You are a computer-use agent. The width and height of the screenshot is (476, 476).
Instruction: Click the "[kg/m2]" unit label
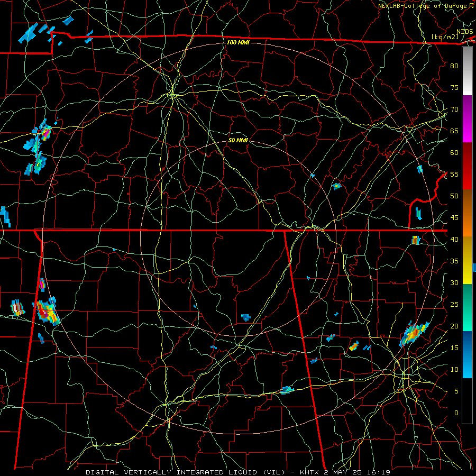click(445, 37)
